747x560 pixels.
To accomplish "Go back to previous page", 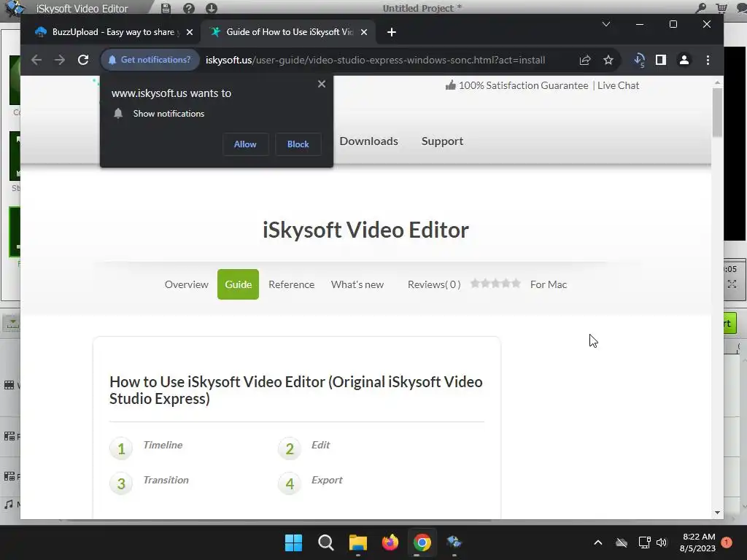I will 36,60.
